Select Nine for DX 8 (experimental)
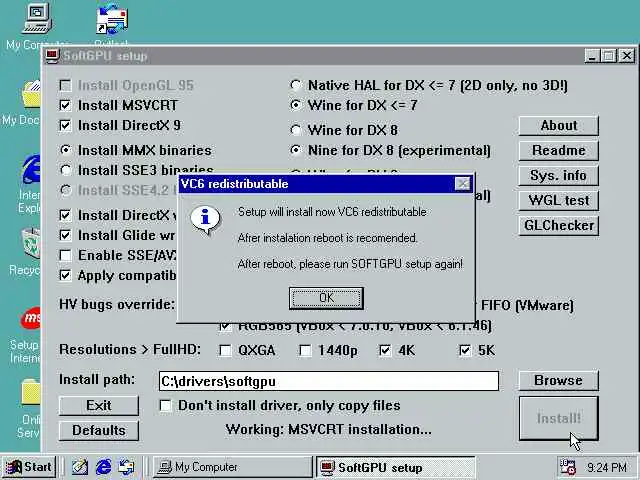The image size is (640, 480). point(296,150)
